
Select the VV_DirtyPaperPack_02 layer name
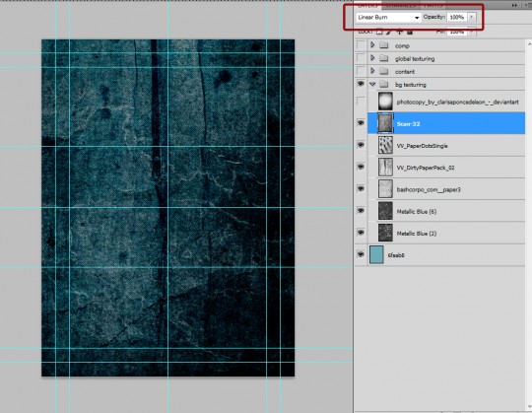click(426, 168)
